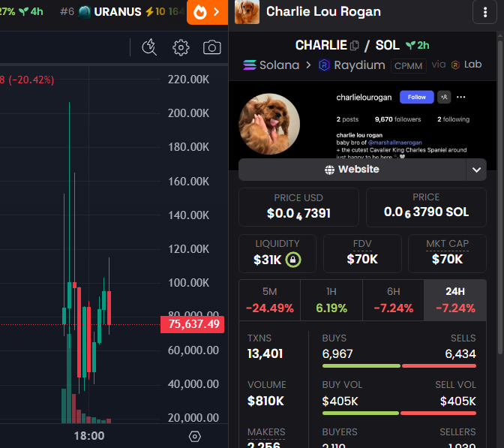Click the TXNS value 13,401

click(x=265, y=353)
